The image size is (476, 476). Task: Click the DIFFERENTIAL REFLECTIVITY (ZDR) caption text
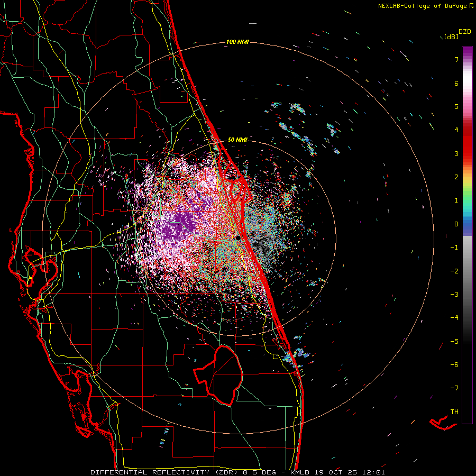[x=165, y=472]
